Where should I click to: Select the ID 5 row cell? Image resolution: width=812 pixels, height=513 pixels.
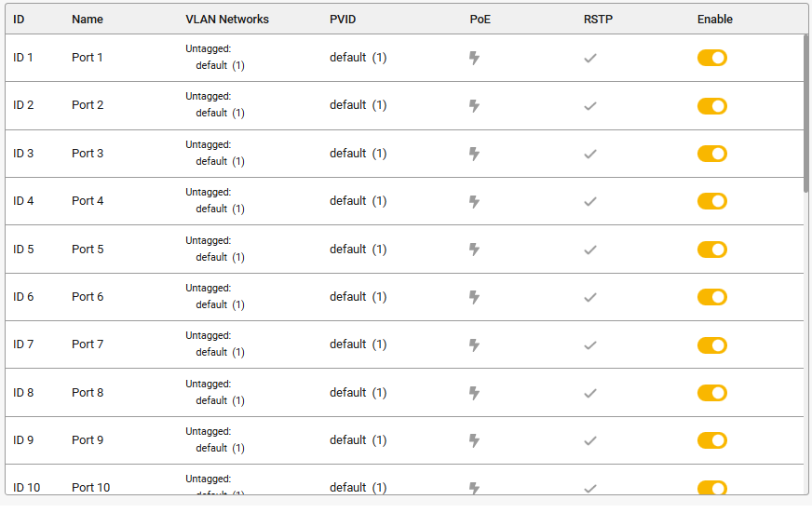click(23, 250)
